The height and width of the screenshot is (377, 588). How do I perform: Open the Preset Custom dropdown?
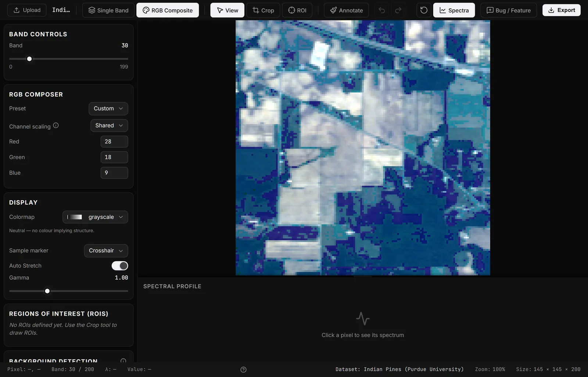[108, 108]
